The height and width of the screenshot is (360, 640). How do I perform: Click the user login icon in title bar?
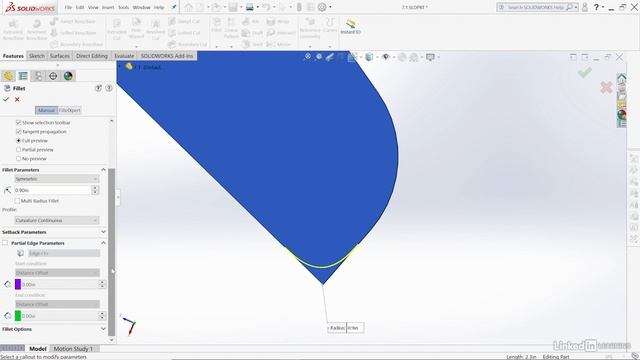tap(585, 7)
